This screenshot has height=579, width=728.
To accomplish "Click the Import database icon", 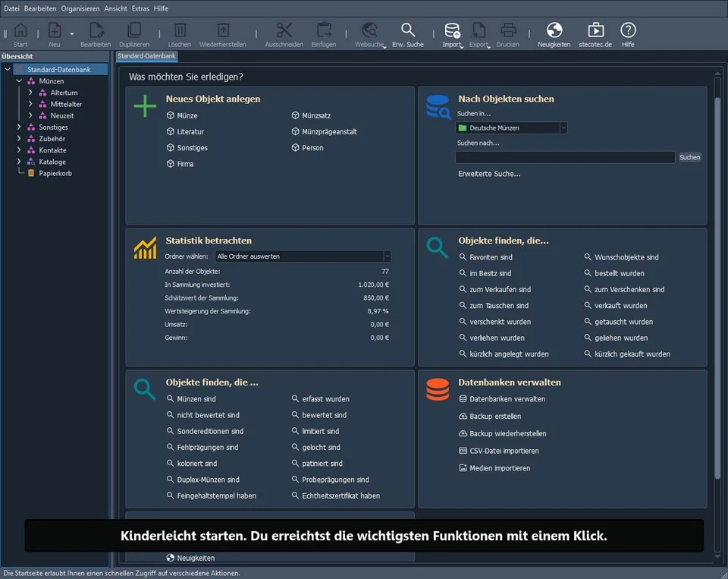I will [452, 31].
